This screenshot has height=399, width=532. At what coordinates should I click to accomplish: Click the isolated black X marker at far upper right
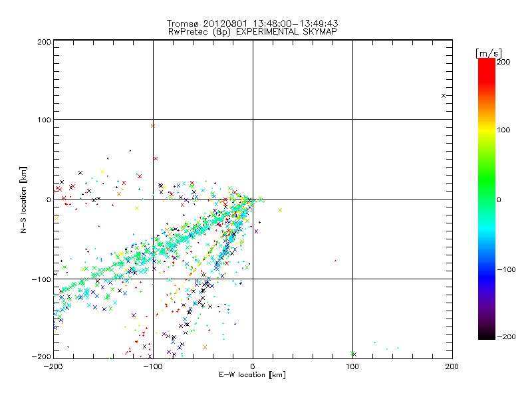pyautogui.click(x=444, y=96)
